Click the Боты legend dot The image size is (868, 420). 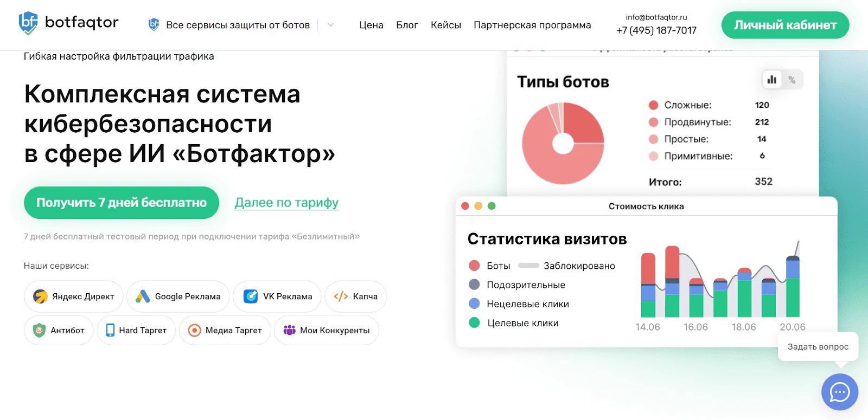pyautogui.click(x=474, y=266)
